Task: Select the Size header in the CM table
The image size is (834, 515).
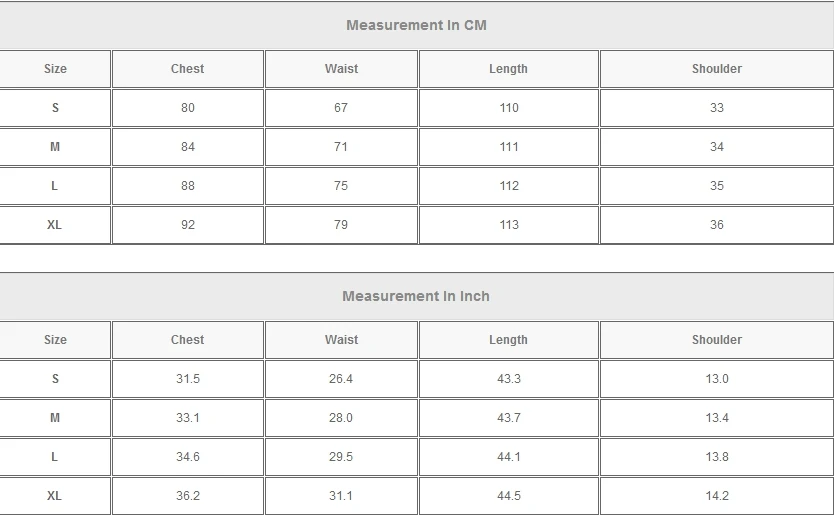Action: click(55, 69)
